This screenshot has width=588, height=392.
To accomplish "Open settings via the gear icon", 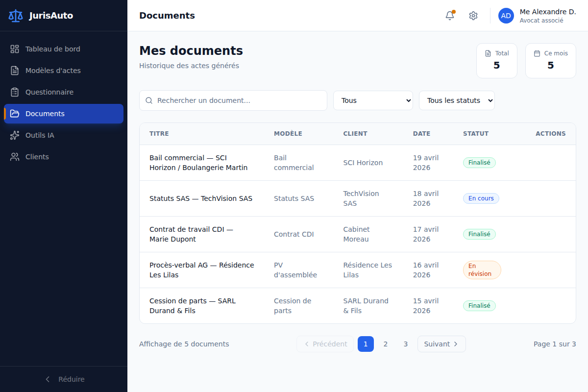I will point(473,16).
